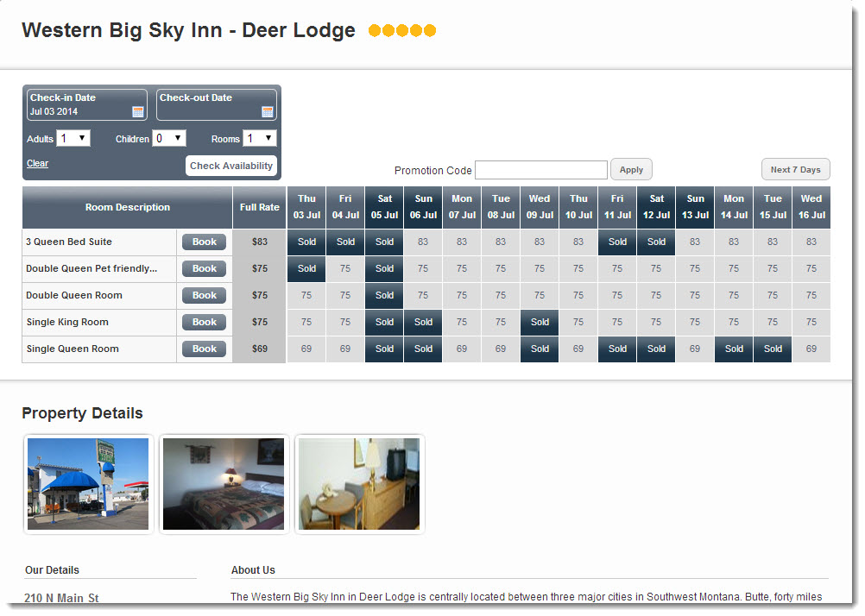Select the Wed 16 Jul column header
This screenshot has width=865, height=616.
(x=811, y=207)
